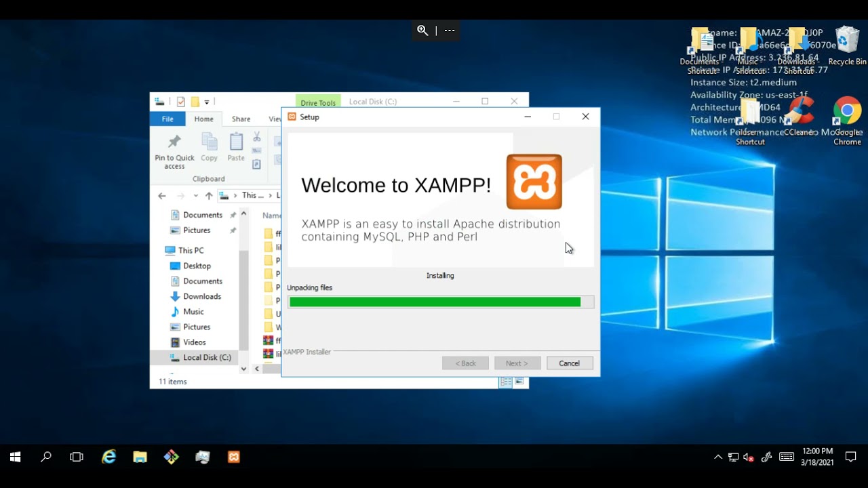Viewport: 868px width, 488px height.
Task: Cancel the XAMPP installation
Action: [x=570, y=363]
